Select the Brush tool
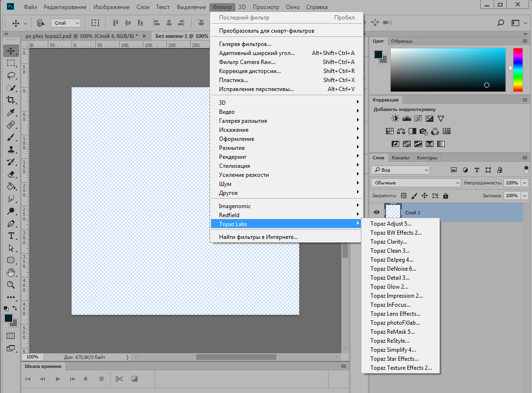The width and height of the screenshot is (532, 393). click(11, 137)
